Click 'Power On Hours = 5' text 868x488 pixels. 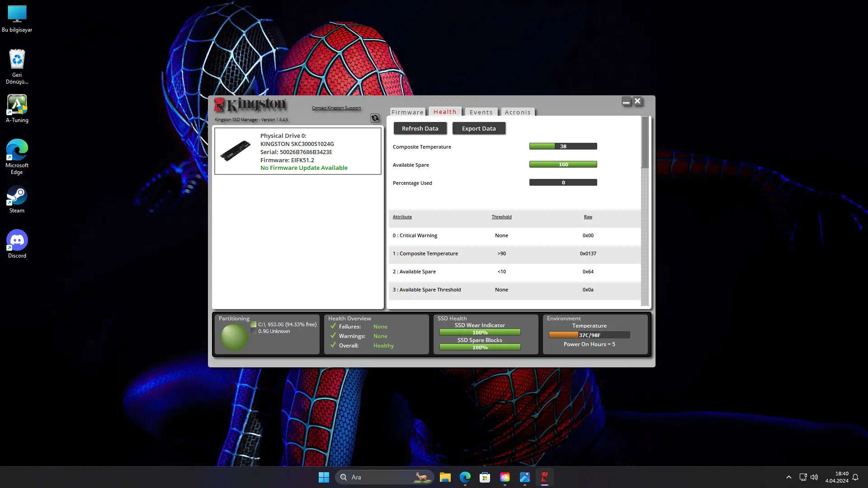tap(590, 344)
